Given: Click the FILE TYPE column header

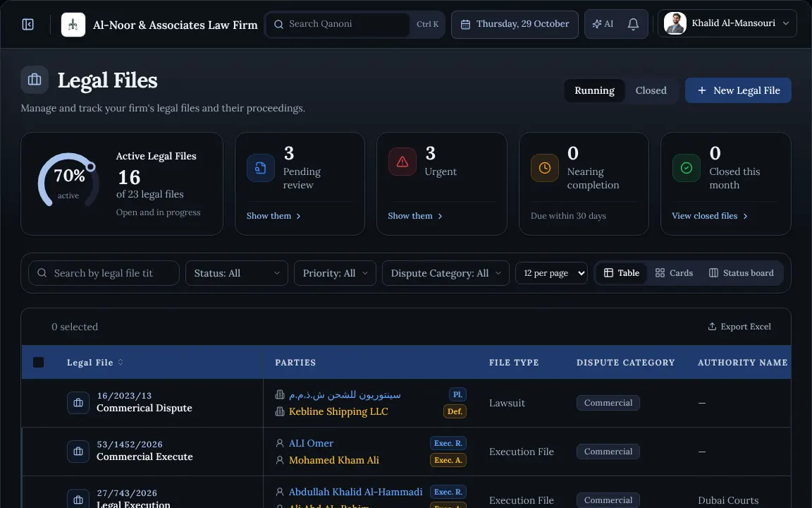Looking at the screenshot, I should pos(514,363).
